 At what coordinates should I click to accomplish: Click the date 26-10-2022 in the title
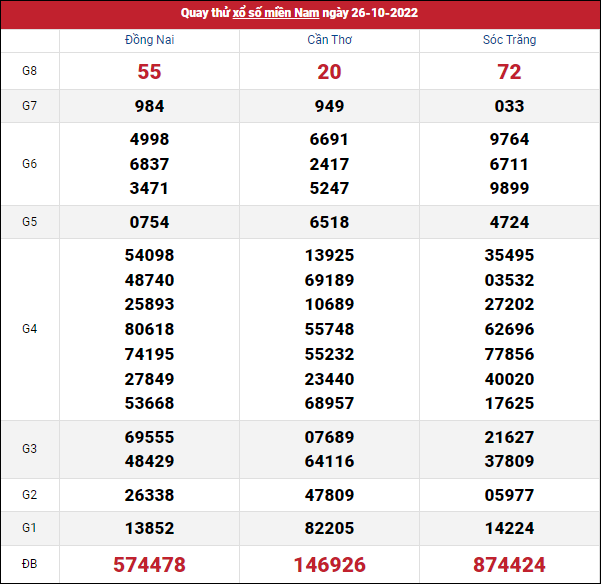click(381, 13)
